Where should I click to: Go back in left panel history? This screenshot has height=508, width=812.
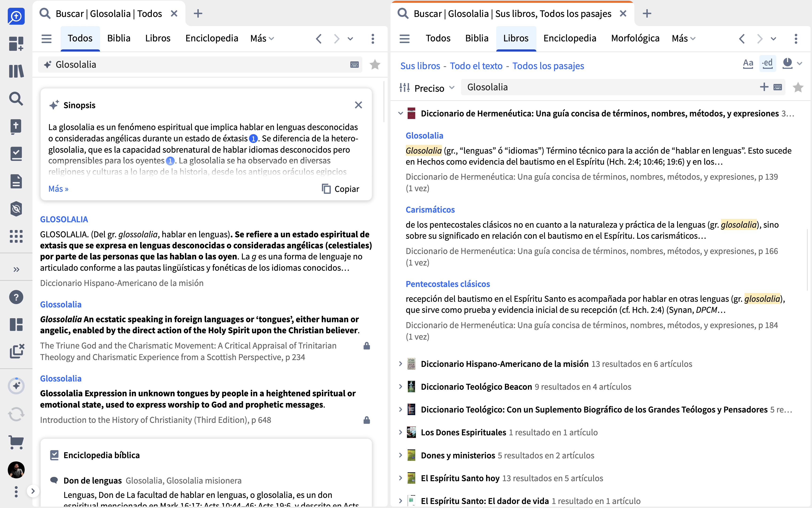[x=319, y=39]
